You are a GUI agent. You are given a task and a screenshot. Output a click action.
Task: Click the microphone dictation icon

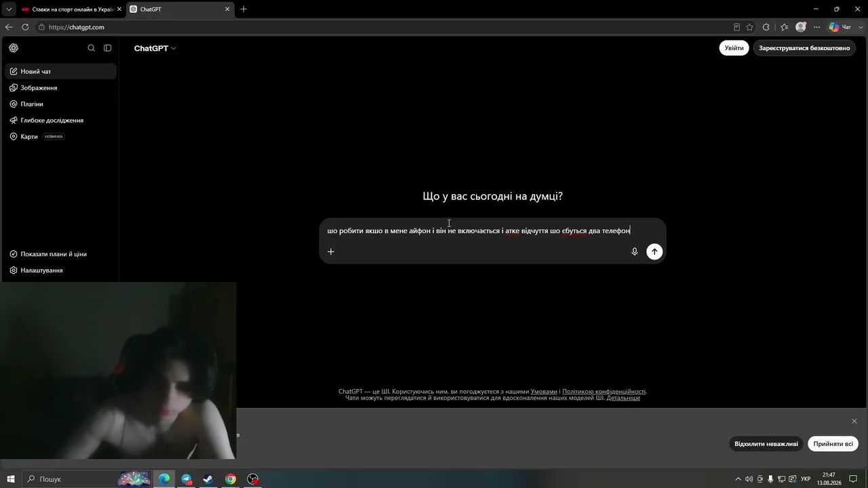tap(635, 251)
